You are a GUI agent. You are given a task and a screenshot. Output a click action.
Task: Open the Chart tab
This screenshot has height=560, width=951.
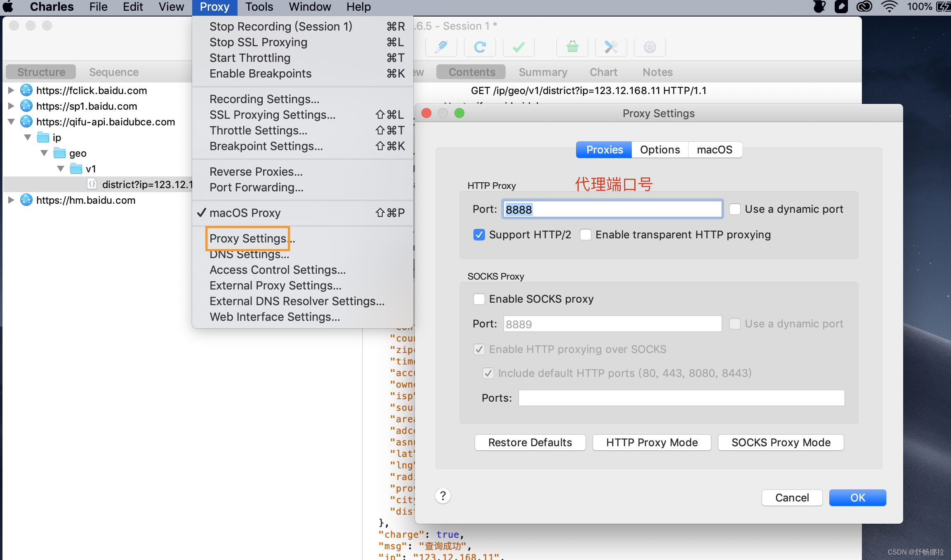tap(603, 72)
